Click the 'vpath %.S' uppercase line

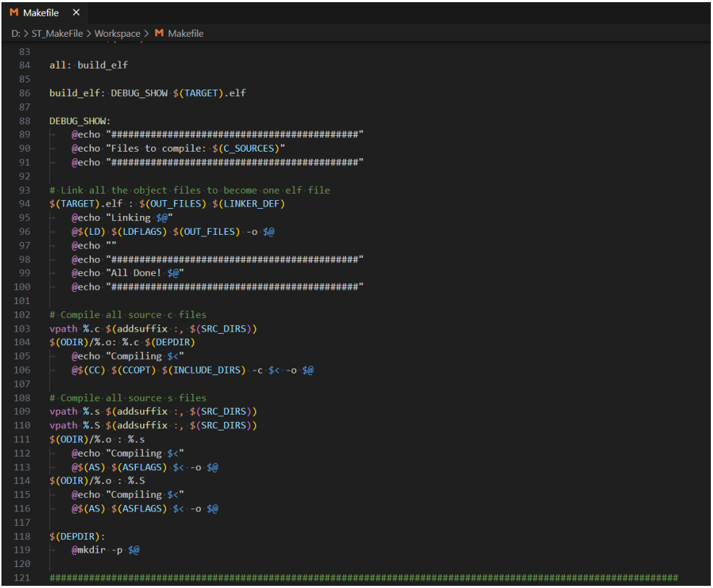coord(153,425)
